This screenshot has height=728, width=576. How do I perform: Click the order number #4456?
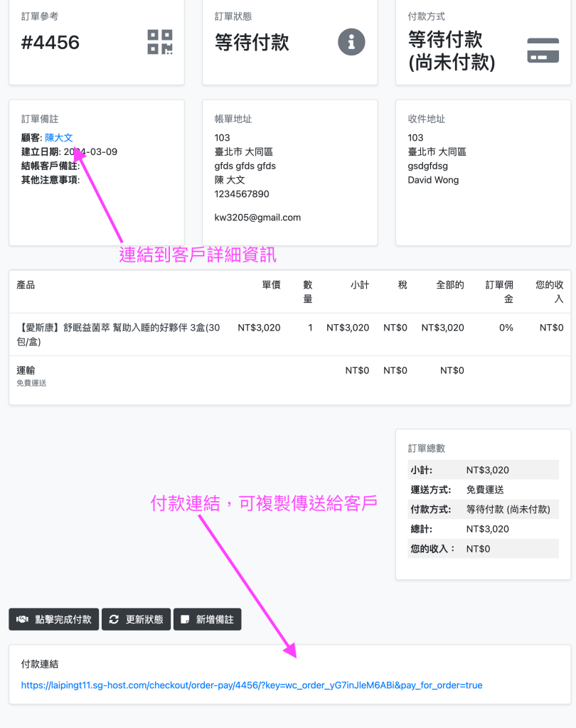pyautogui.click(x=50, y=43)
